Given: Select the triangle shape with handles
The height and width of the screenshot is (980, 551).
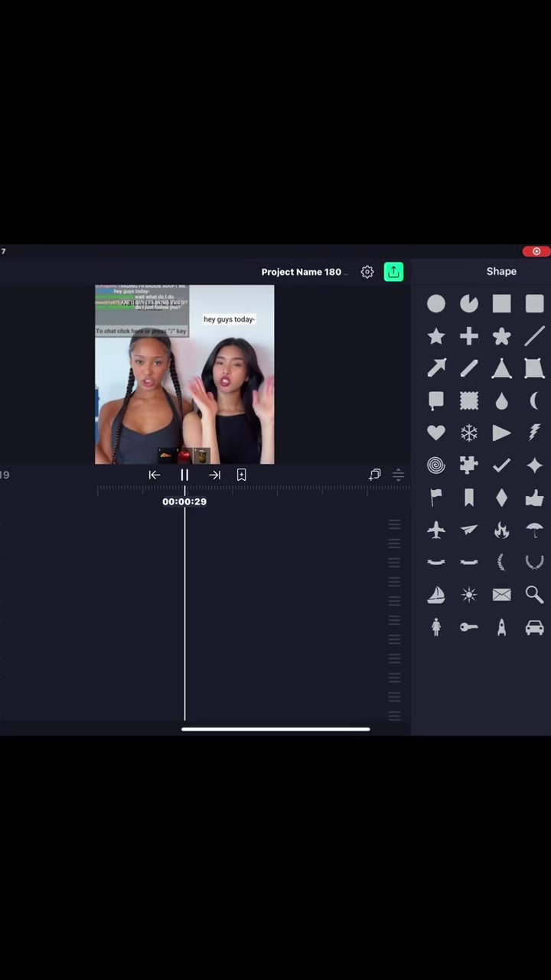Looking at the screenshot, I should pos(501,368).
